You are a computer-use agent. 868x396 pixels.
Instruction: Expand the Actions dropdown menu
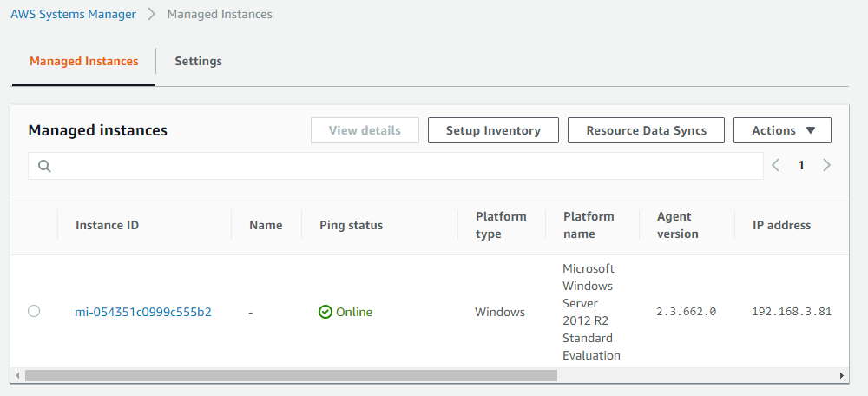point(782,131)
